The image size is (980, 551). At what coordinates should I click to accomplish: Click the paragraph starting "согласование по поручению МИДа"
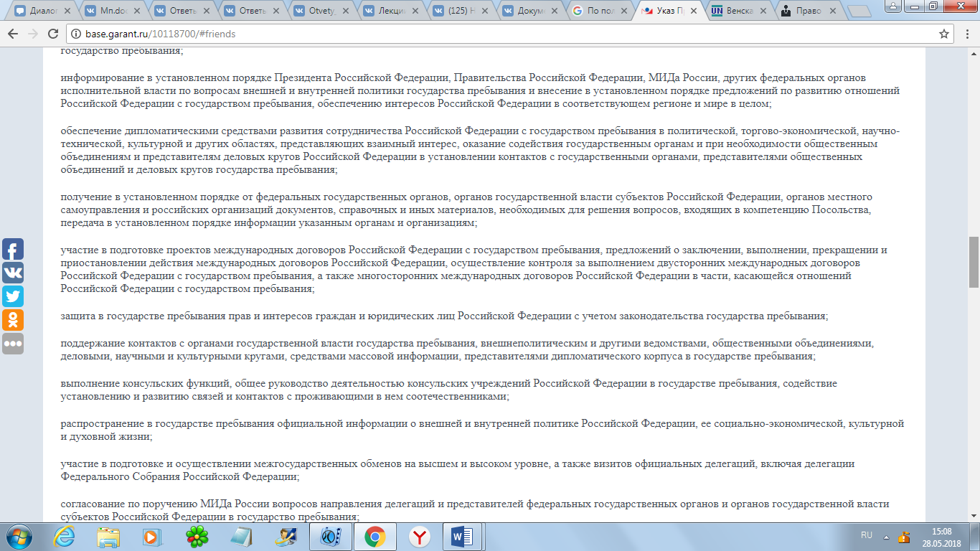(475, 510)
